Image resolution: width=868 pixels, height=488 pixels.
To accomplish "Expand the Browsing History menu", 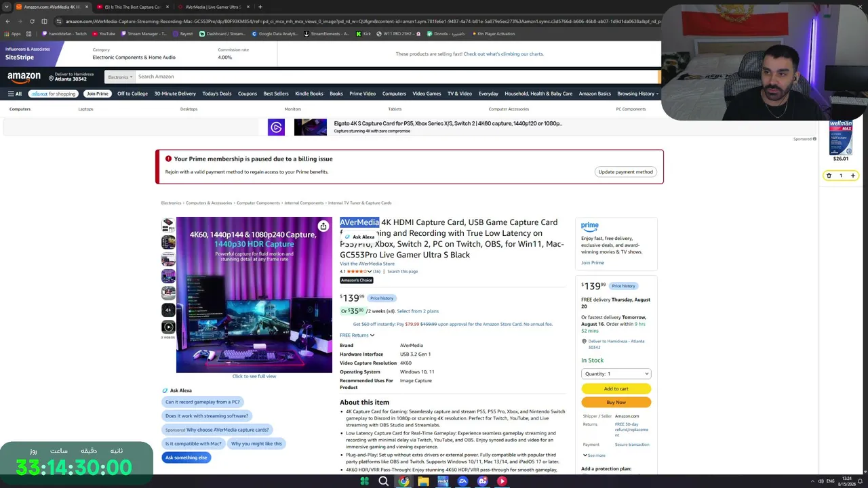I will pos(637,94).
